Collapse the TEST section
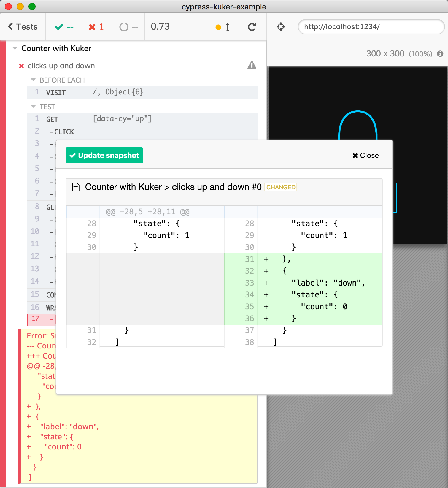 point(33,107)
